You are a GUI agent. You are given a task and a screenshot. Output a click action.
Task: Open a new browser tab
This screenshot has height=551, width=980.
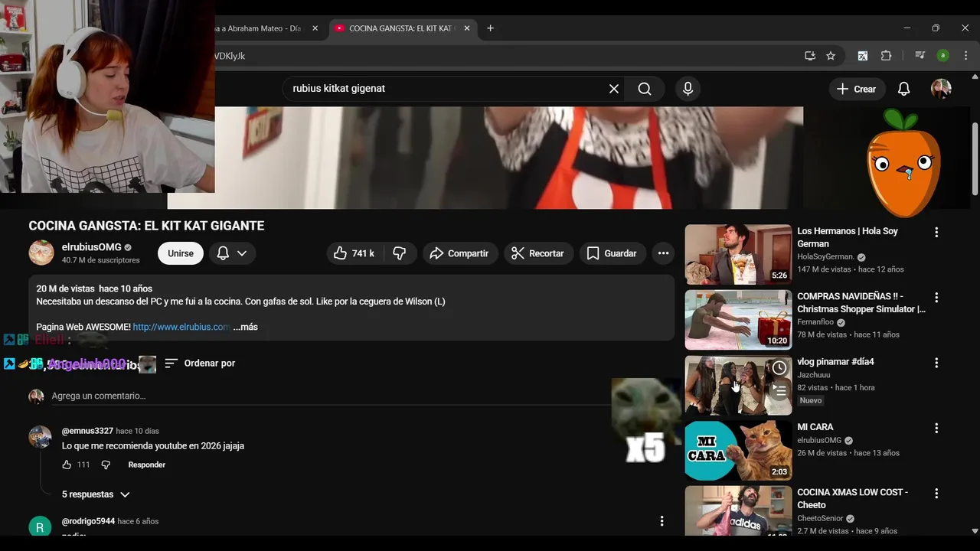[x=490, y=28]
